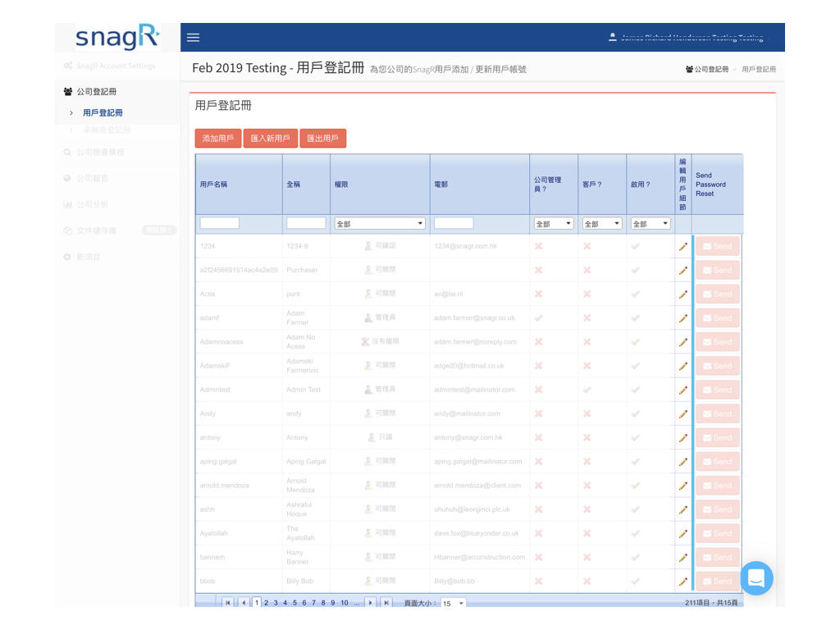
Task: Go to page 5 of the table
Action: pyautogui.click(x=294, y=603)
